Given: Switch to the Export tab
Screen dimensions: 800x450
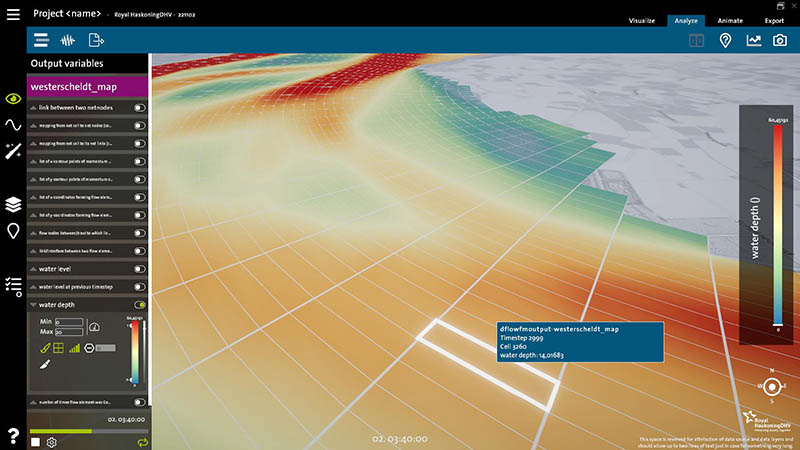Looking at the screenshot, I should 774,20.
